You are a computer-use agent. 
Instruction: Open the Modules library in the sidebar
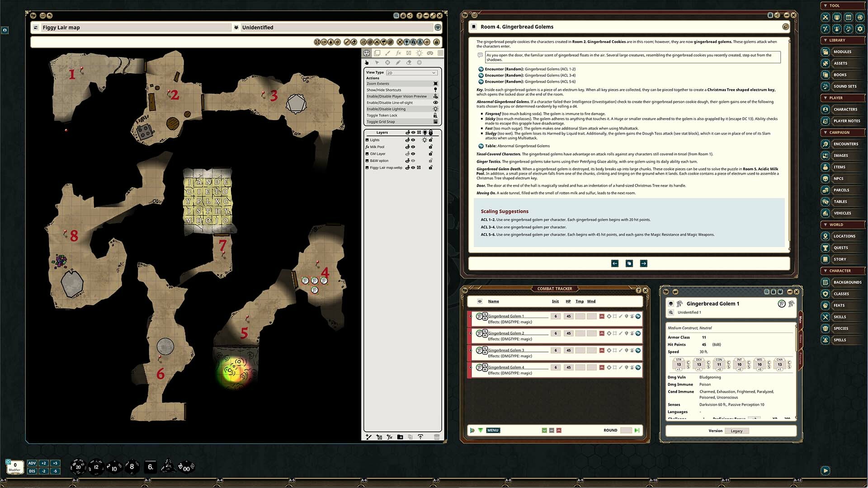843,52
